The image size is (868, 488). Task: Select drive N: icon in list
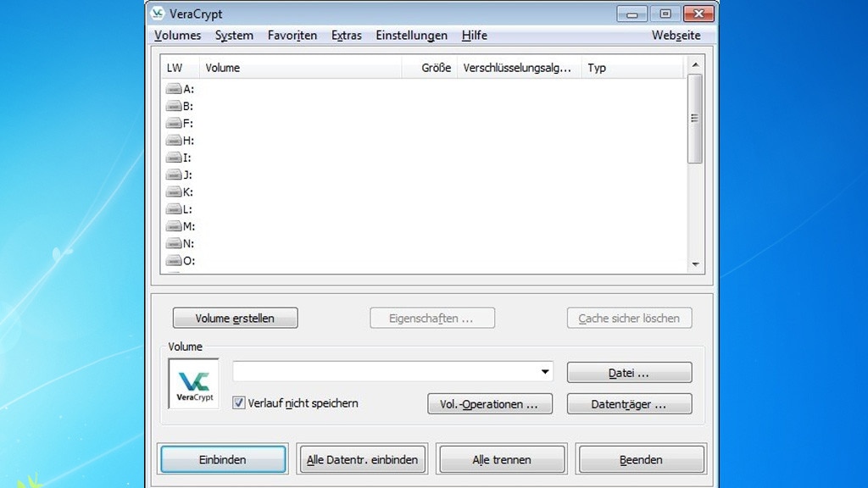pos(174,243)
